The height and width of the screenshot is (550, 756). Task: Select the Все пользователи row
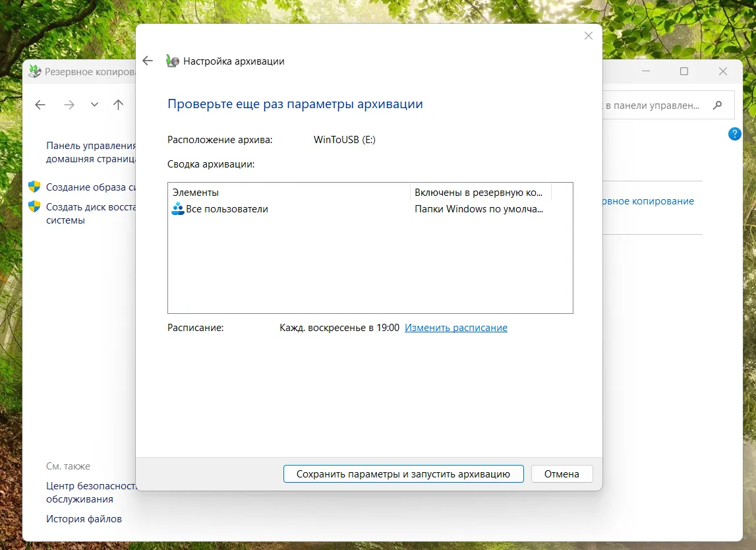click(227, 209)
